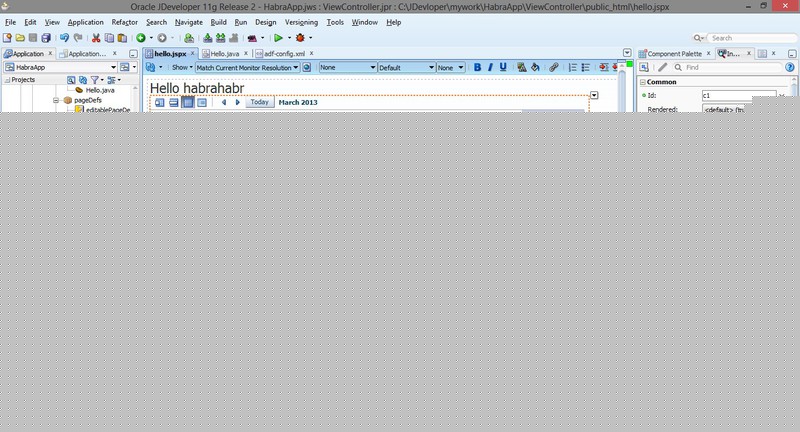
Task: Close the hello.jspx editor tab
Action: (193, 53)
